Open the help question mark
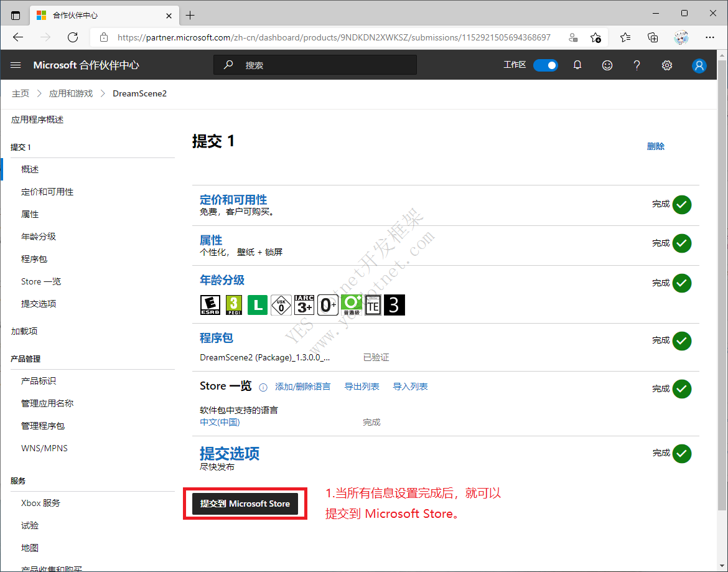This screenshot has height=572, width=728. (637, 65)
